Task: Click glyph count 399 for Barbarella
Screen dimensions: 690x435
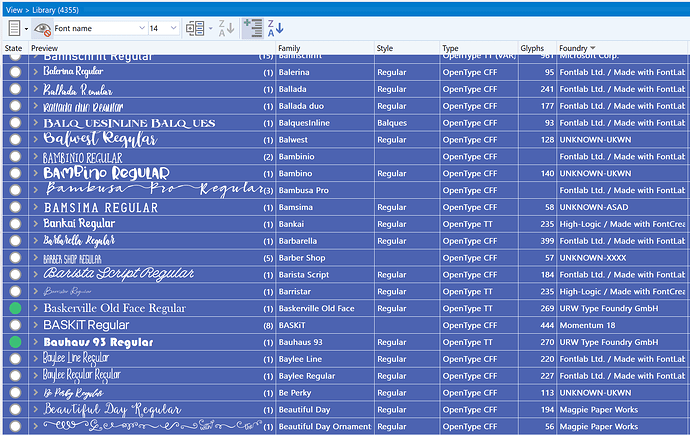Action: click(x=547, y=241)
